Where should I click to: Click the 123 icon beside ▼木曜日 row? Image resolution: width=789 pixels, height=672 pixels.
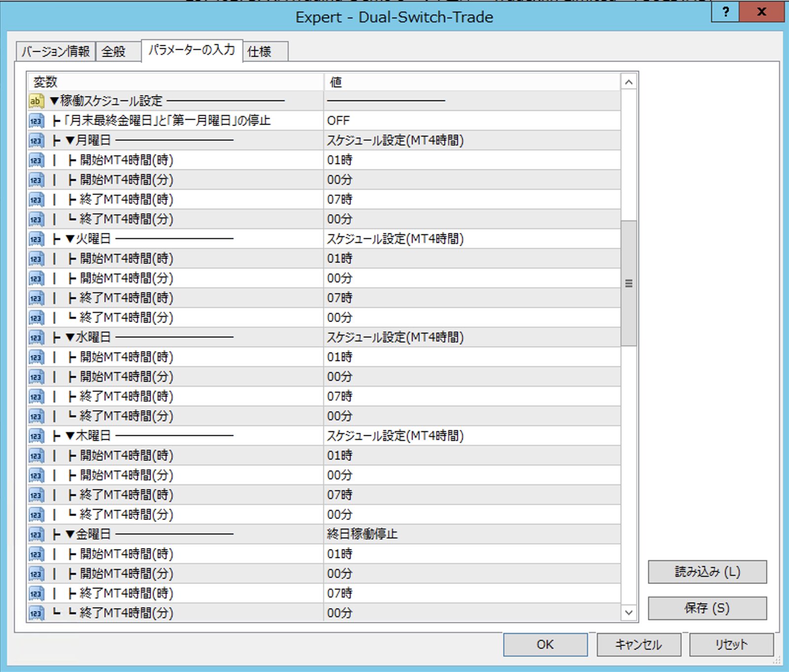point(36,436)
